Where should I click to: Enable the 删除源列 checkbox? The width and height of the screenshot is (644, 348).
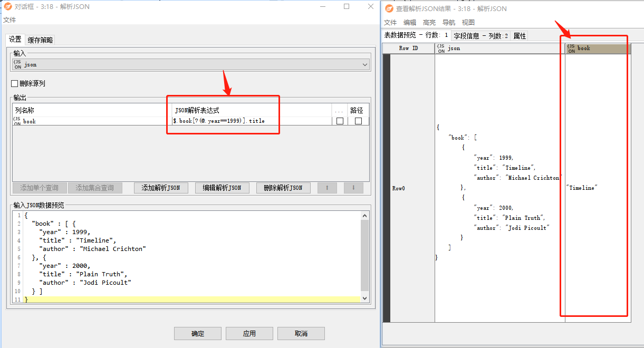[15, 84]
